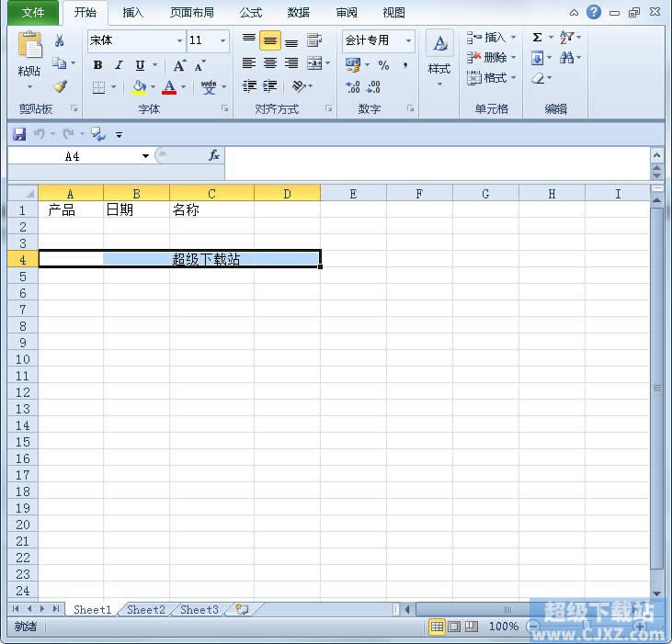Apply the red font color button
672x644 pixels.
(x=169, y=87)
